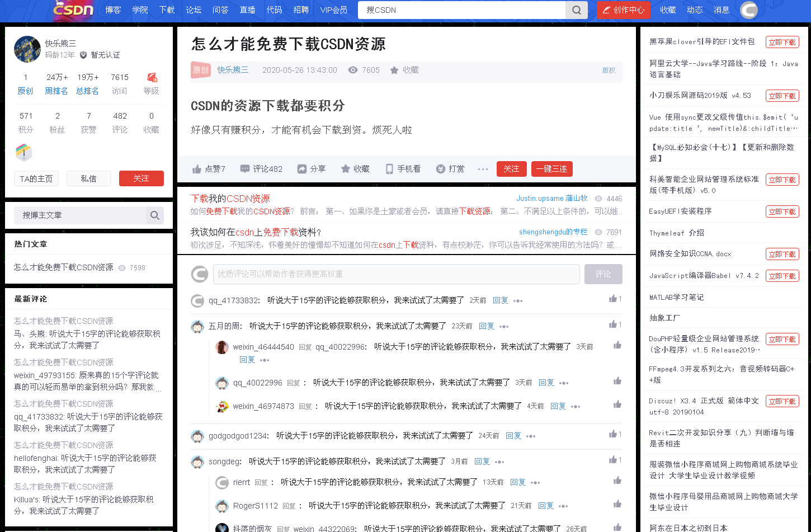Open related article 下载我的CSDN资源

[230, 199]
